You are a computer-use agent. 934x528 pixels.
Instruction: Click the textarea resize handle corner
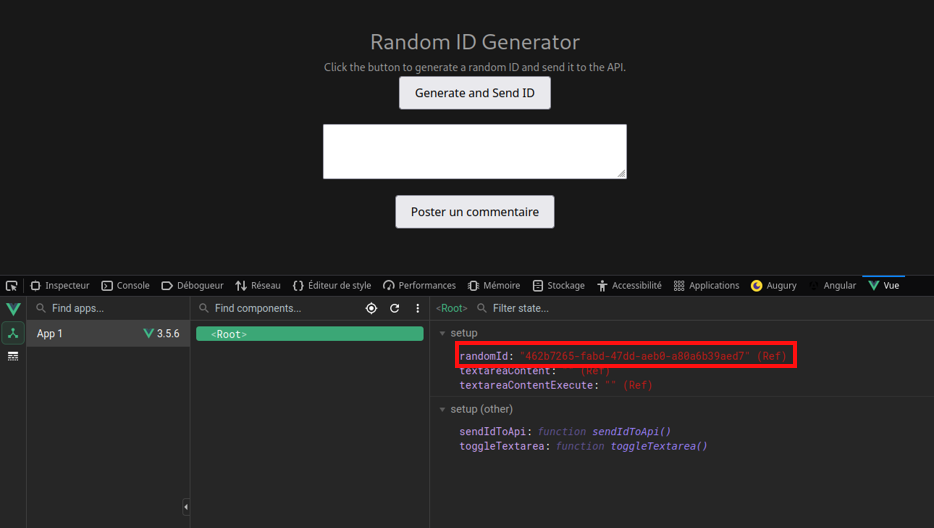[x=621, y=173]
